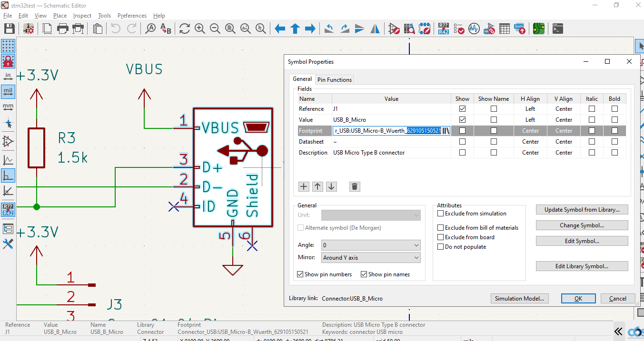Click Generate BOM icon
Image resolution: width=644 pixels, height=341 pixels.
[x=520, y=29]
